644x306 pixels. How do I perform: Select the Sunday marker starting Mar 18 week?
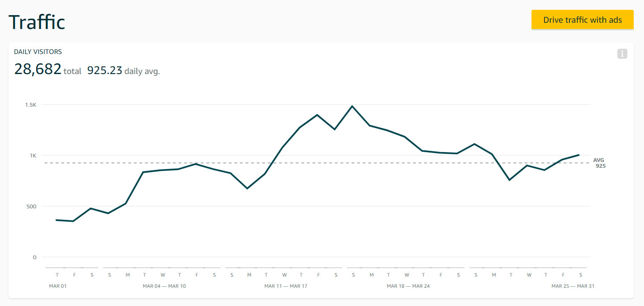coord(353,274)
